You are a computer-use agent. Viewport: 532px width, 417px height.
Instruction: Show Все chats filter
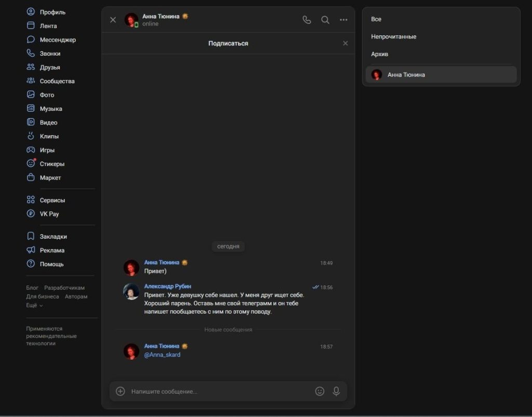[x=376, y=19]
